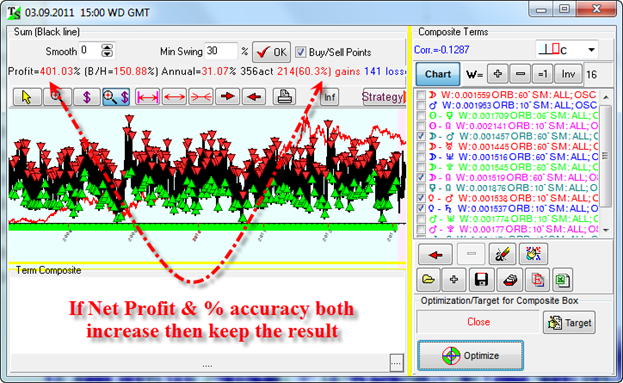Click the Smooth value spinner arrows
The width and height of the screenshot is (623, 383).
point(107,51)
